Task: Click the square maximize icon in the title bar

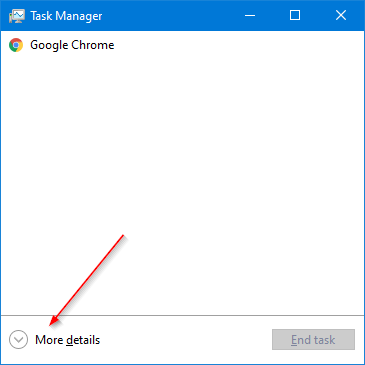Action: point(295,15)
